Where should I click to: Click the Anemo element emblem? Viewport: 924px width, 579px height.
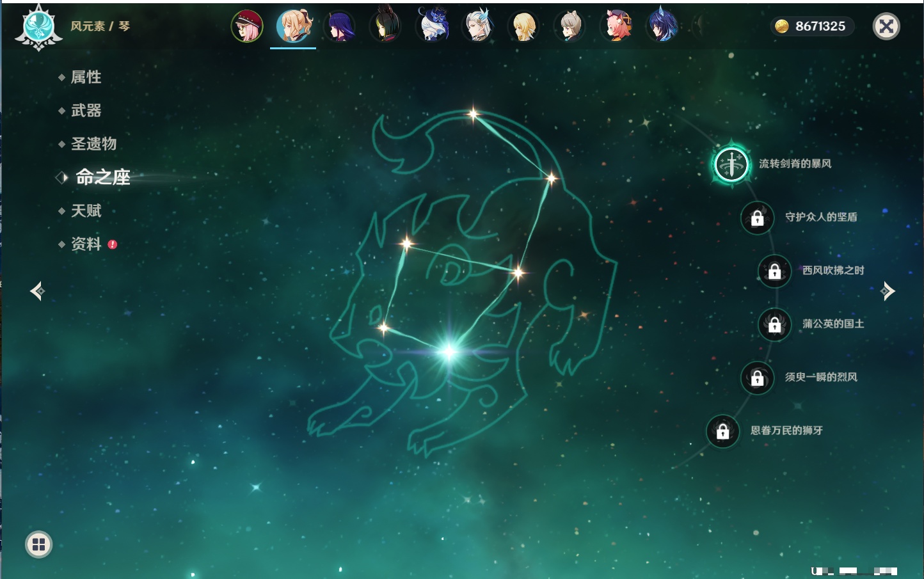(x=38, y=27)
